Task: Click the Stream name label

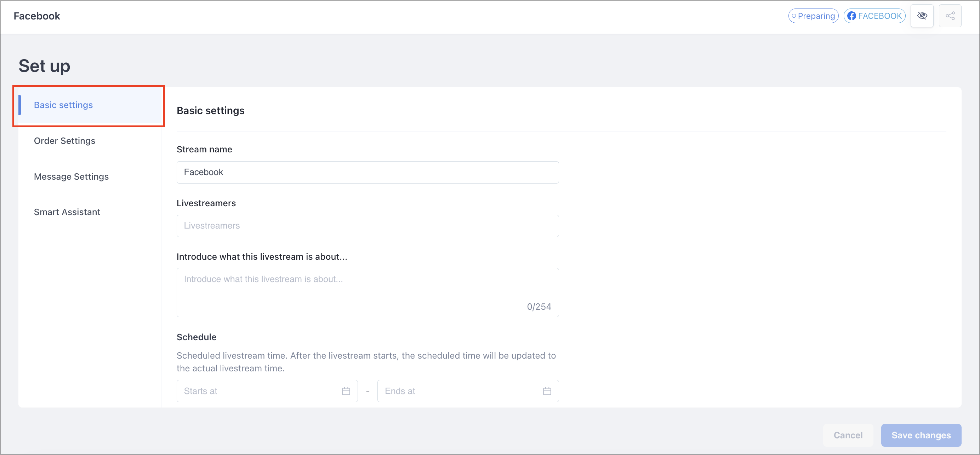Action: pos(204,150)
